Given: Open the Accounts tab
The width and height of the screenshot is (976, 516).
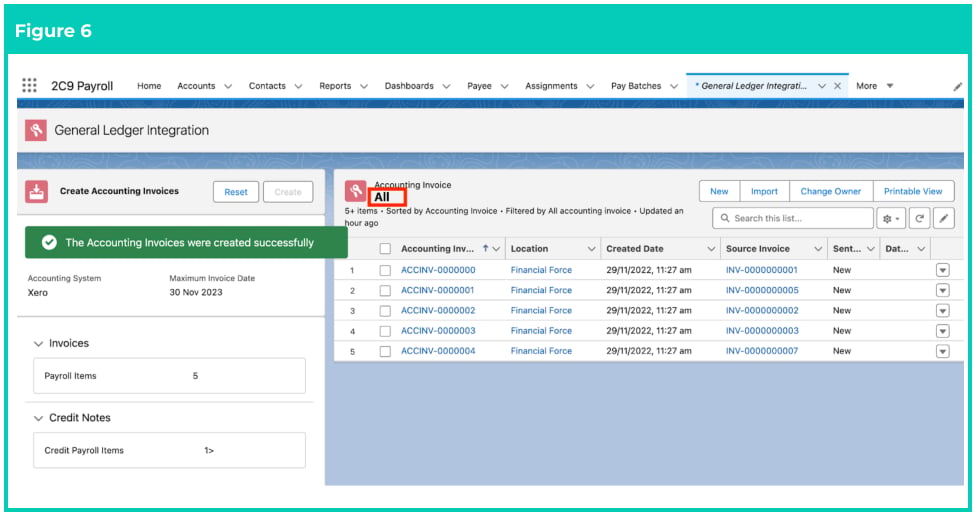Looking at the screenshot, I should pyautogui.click(x=196, y=86).
